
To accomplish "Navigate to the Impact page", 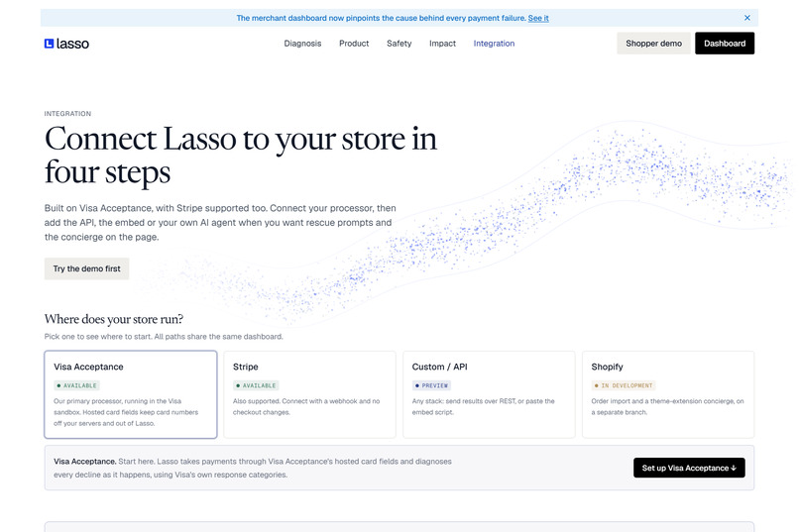I will click(442, 44).
